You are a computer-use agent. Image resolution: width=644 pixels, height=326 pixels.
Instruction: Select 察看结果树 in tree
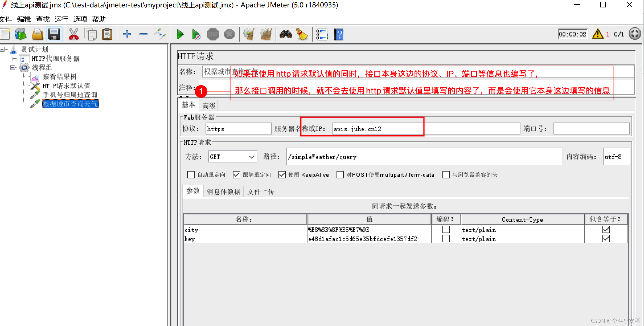coord(60,77)
